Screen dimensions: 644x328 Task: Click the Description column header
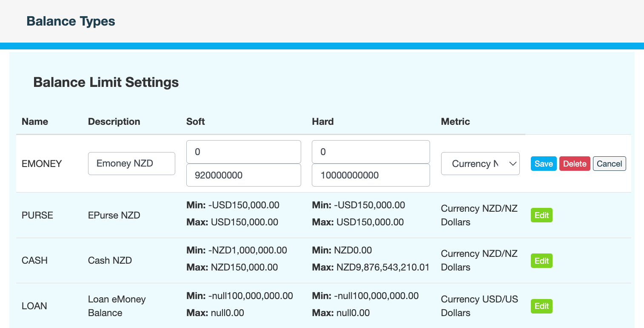point(114,121)
